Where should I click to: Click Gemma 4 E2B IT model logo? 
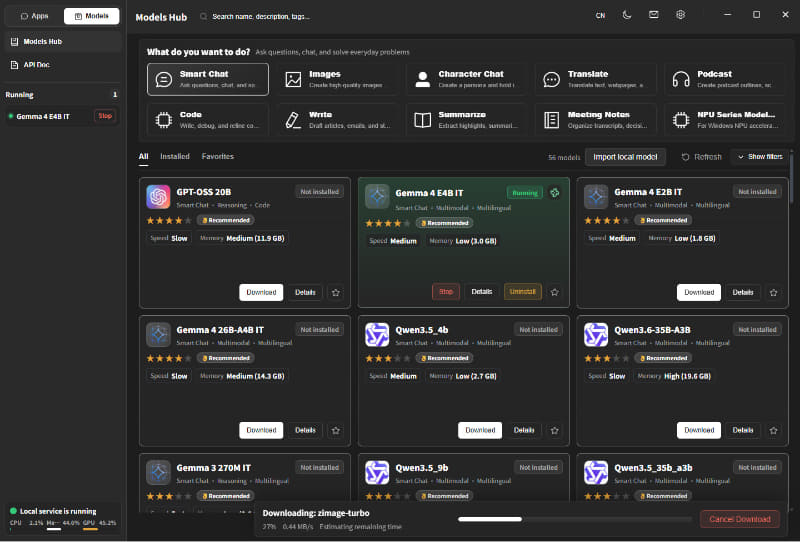click(x=596, y=197)
